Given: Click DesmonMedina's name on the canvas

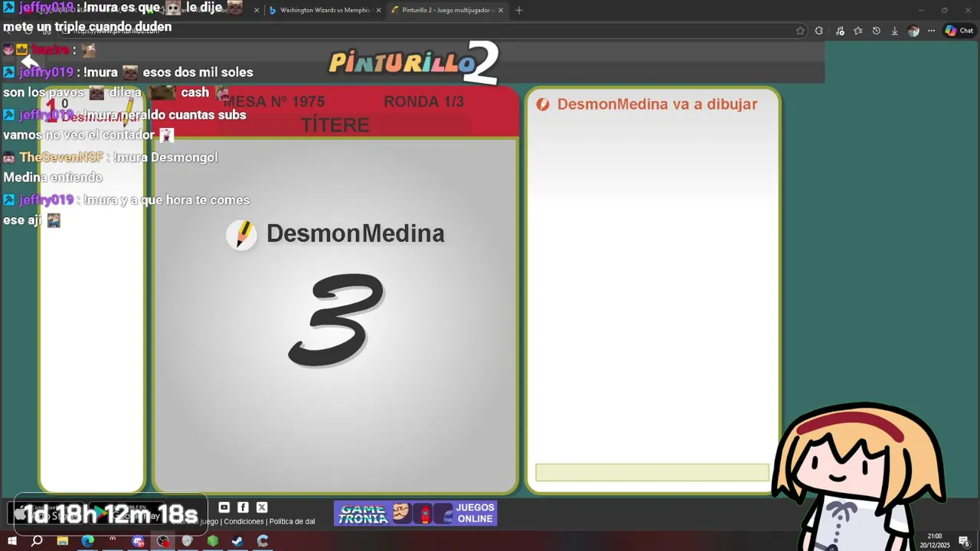Looking at the screenshot, I should pos(355,233).
